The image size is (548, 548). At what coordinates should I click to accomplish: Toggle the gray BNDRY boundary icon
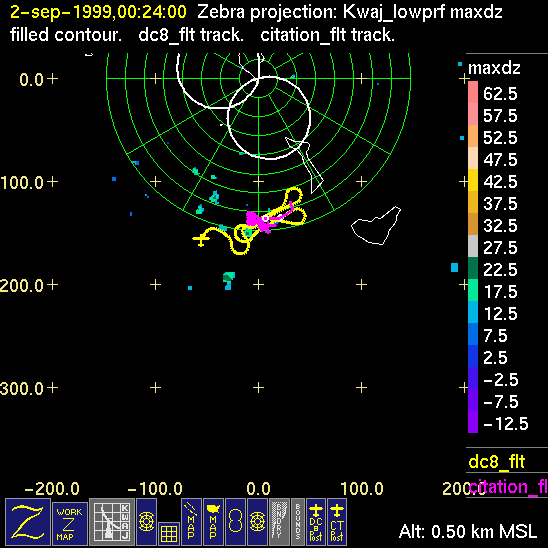[280, 522]
